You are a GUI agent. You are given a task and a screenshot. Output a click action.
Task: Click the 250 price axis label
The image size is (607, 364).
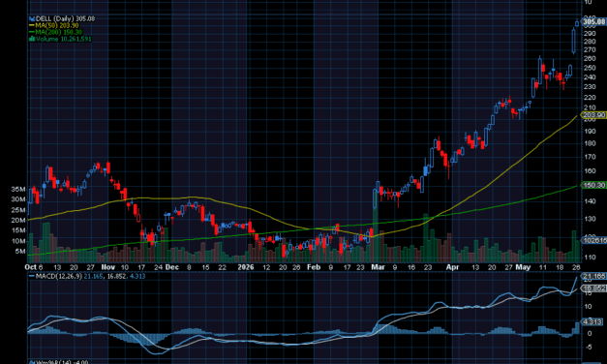[590, 68]
